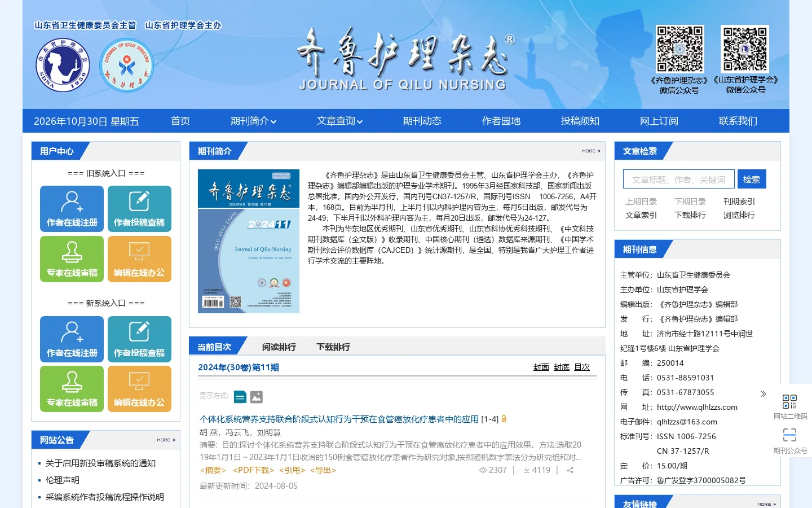This screenshot has width=812, height=508.
Task: Click the share icon under the article
Action: click(570, 470)
